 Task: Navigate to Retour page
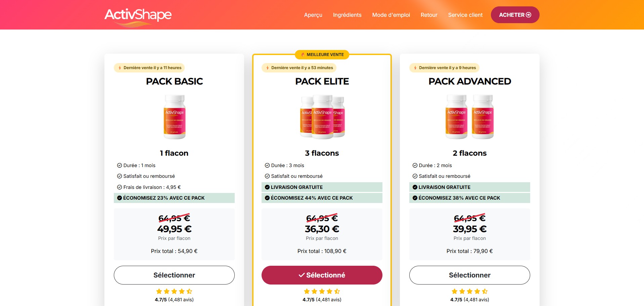pyautogui.click(x=429, y=15)
